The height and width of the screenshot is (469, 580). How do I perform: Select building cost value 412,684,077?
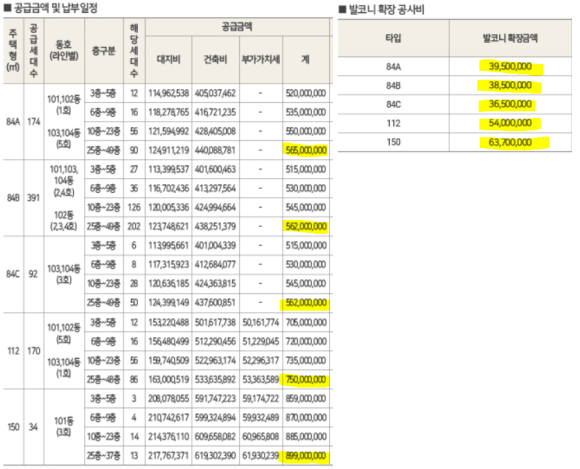[215, 264]
